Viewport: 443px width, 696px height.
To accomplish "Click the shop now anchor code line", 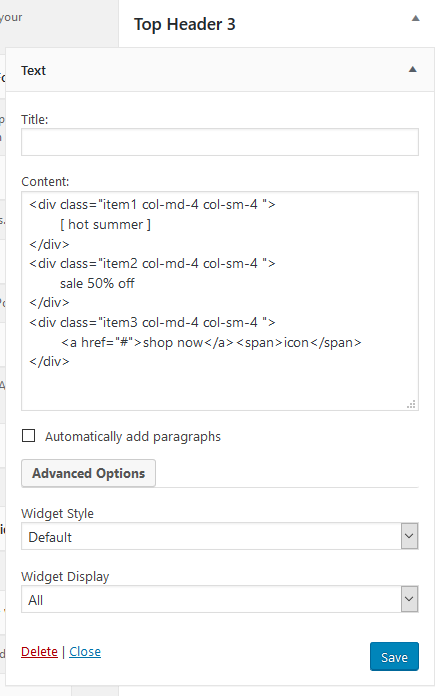I will tap(211, 343).
